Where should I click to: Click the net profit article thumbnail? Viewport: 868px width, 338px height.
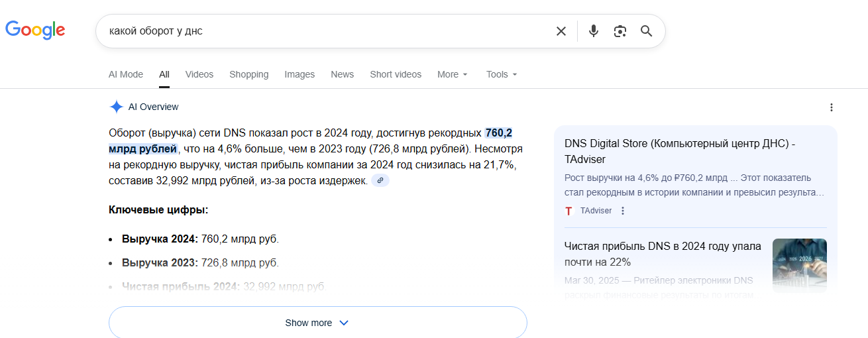[x=799, y=263]
